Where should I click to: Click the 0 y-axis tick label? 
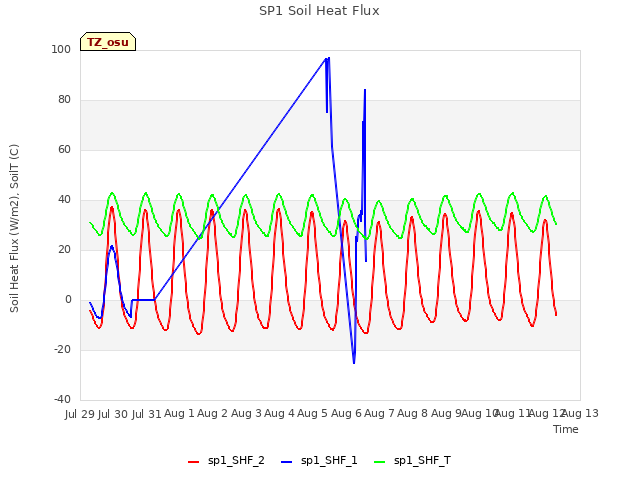[x=68, y=300]
